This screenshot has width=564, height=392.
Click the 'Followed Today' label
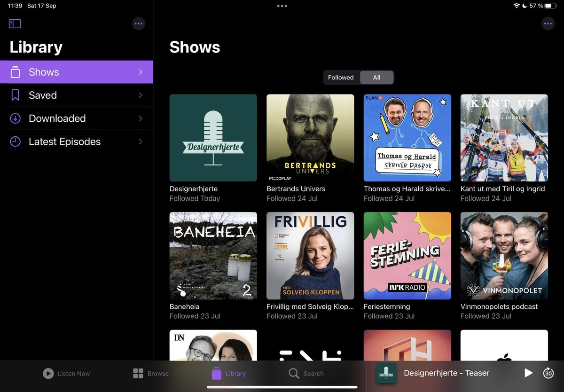coord(195,198)
